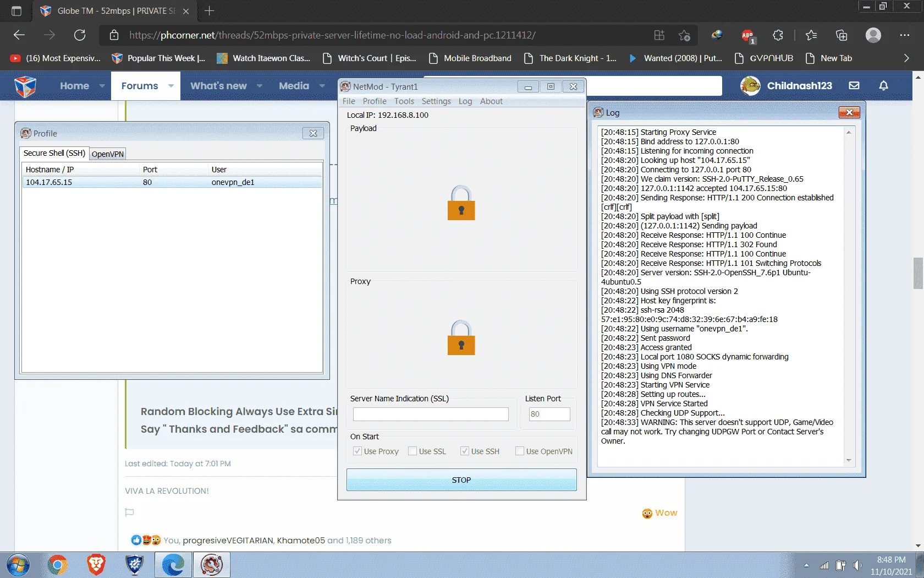Image resolution: width=924 pixels, height=578 pixels.
Task: Open the Mobile Broadband bookmark
Action: tap(470, 58)
